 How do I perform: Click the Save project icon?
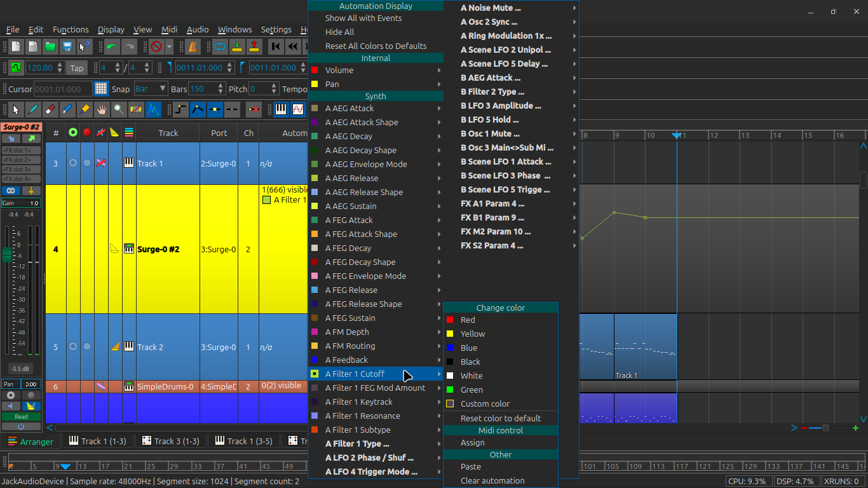pyautogui.click(x=67, y=46)
